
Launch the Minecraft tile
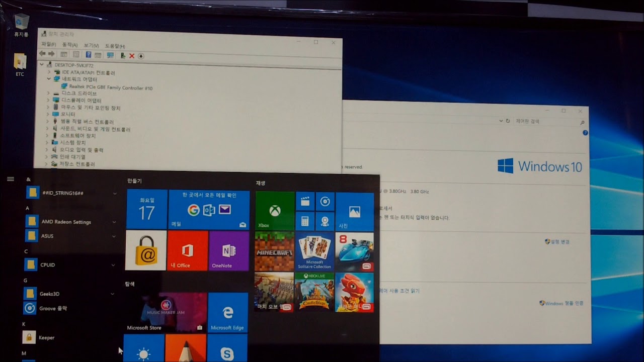point(274,251)
